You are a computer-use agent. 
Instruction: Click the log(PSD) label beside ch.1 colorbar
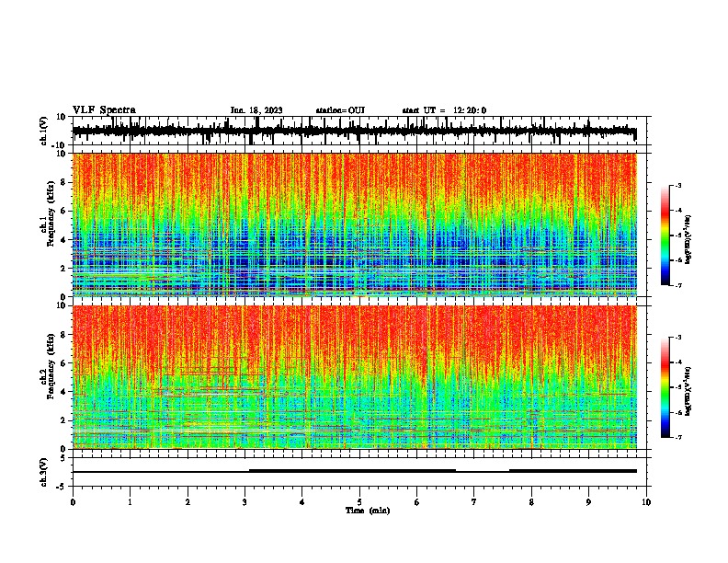pos(688,240)
